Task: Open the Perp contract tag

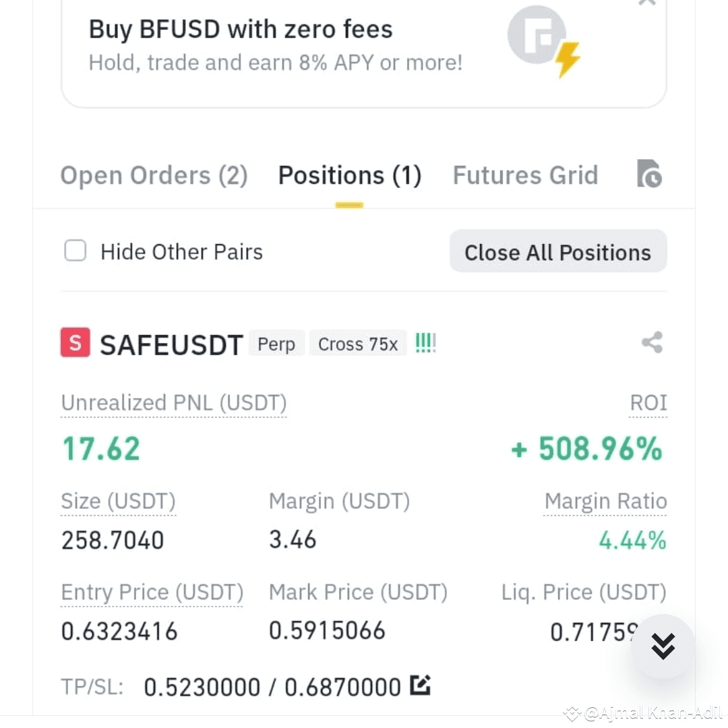Action: [276, 344]
